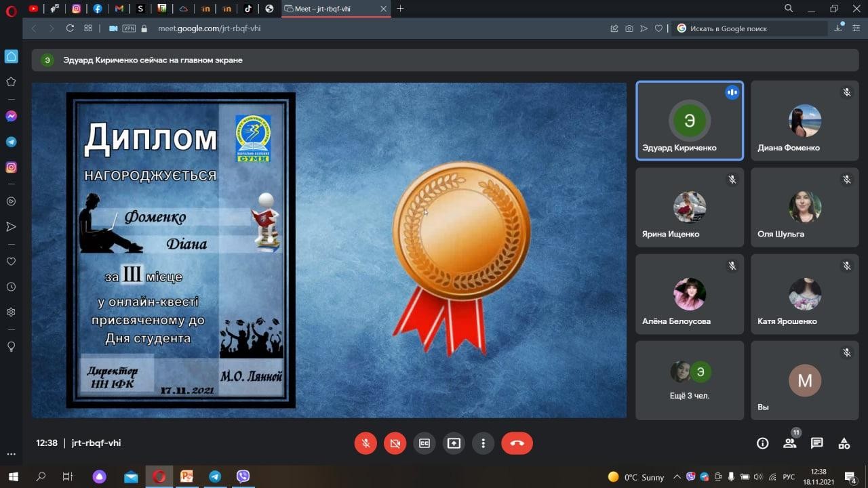Open PowerPoint from the taskbar

point(186,476)
